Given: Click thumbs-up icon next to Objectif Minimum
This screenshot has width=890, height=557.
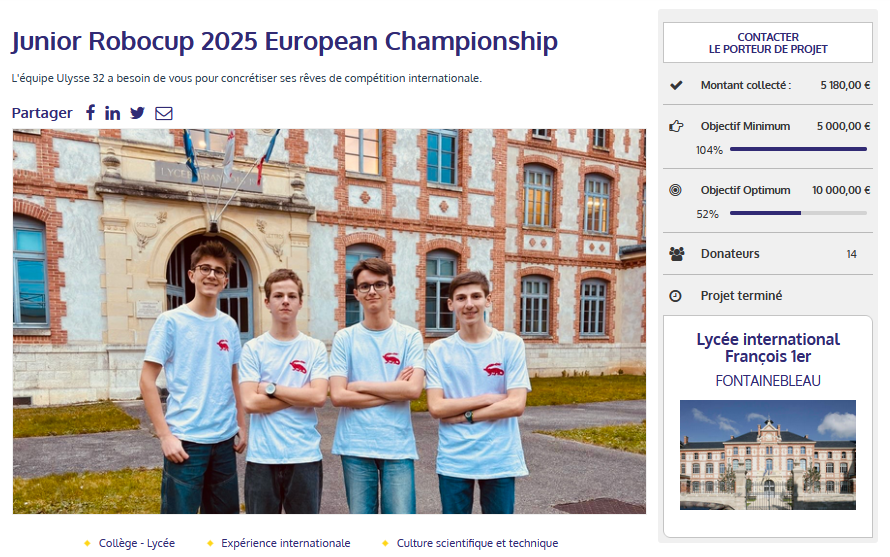Looking at the screenshot, I should [x=676, y=126].
